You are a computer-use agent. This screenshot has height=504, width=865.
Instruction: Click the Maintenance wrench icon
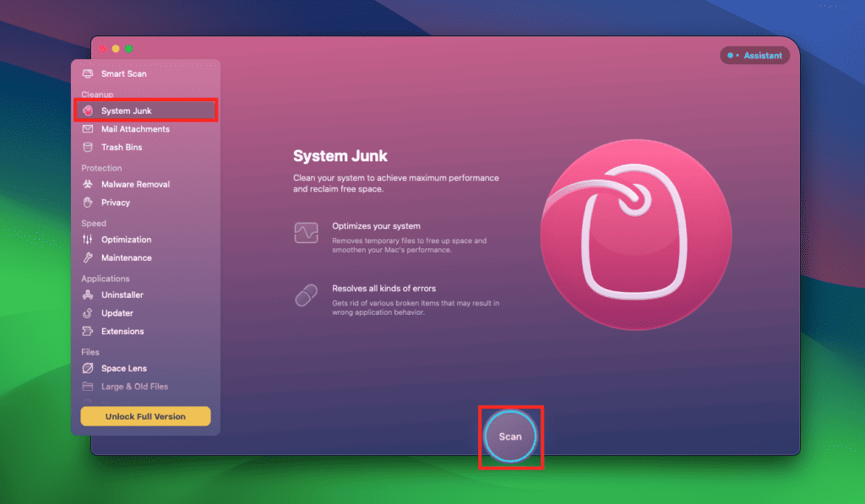pyautogui.click(x=88, y=257)
